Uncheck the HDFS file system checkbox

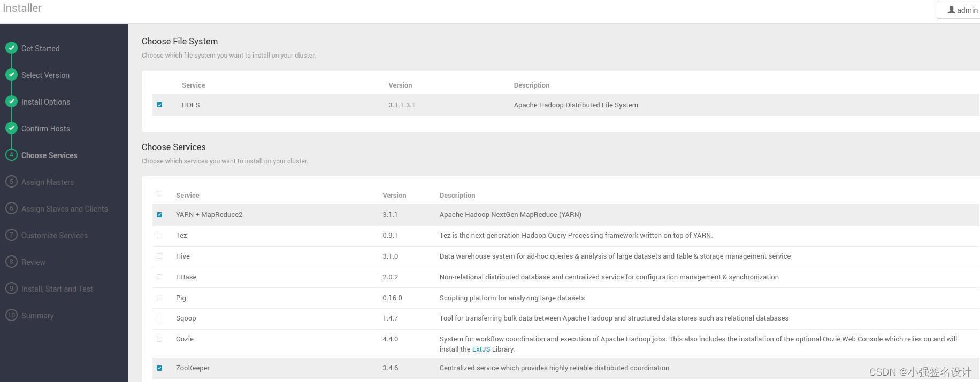point(159,105)
